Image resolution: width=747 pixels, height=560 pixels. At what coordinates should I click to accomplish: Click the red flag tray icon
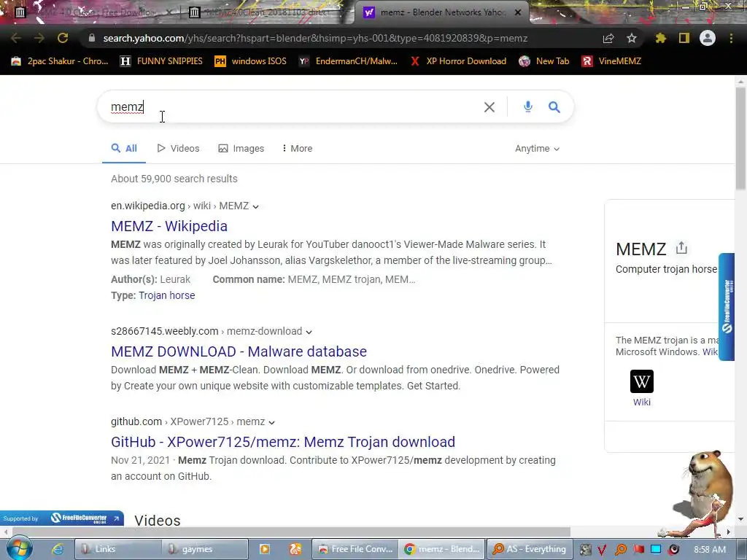click(638, 549)
